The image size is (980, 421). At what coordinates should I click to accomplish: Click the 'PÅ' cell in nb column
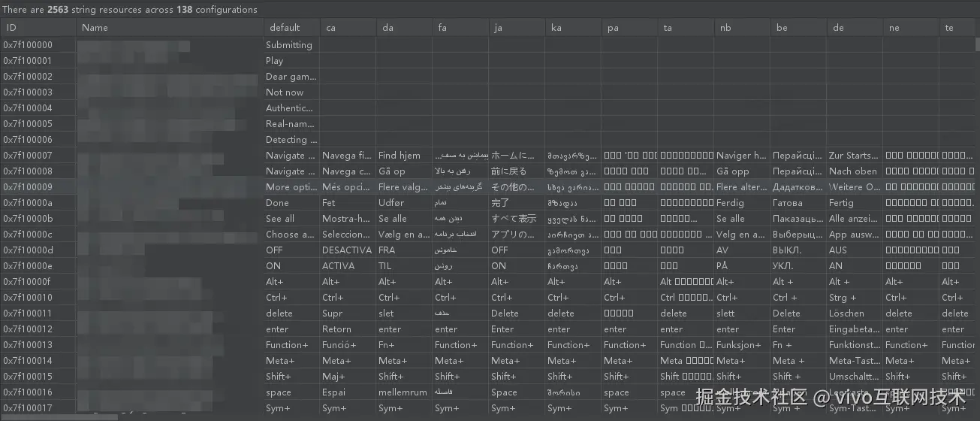(x=743, y=266)
